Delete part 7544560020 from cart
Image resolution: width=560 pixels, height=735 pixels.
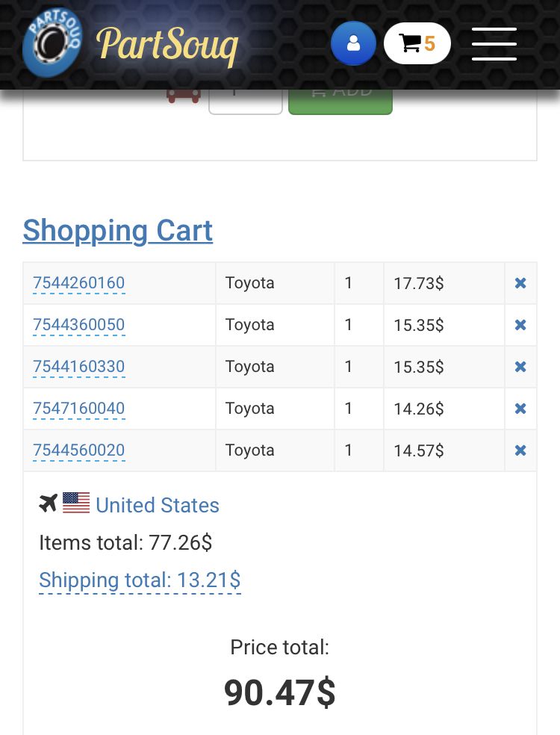tap(520, 450)
